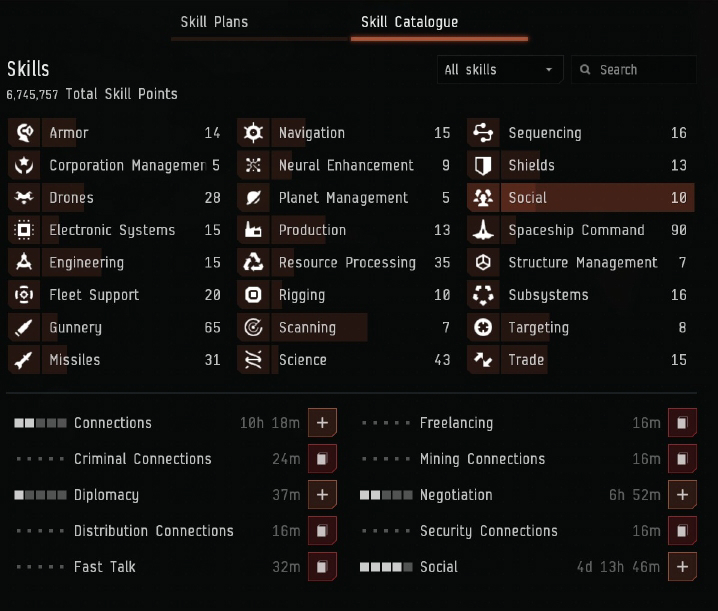Image resolution: width=718 pixels, height=611 pixels.
Task: Select the Targeting skill group icon
Action: pyautogui.click(x=483, y=328)
